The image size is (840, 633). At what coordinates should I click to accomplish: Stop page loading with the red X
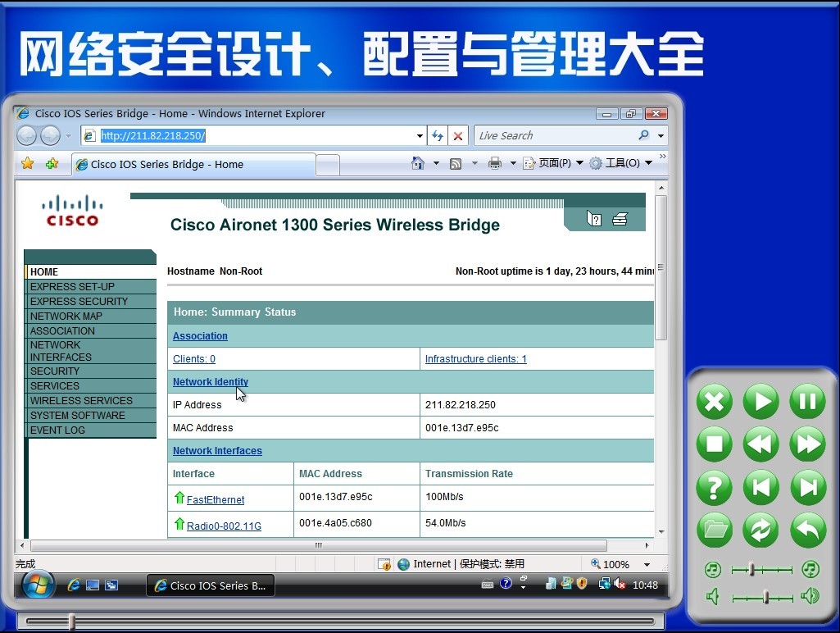pyautogui.click(x=458, y=135)
